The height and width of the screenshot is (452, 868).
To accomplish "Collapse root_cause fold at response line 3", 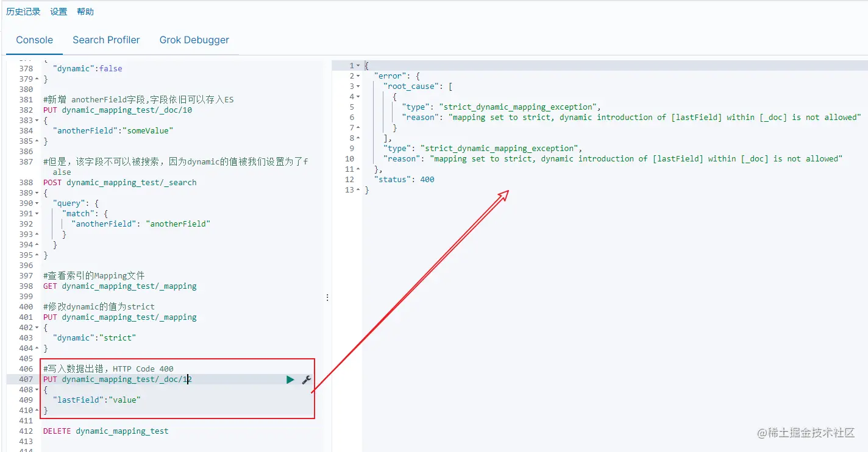I will pyautogui.click(x=358, y=87).
